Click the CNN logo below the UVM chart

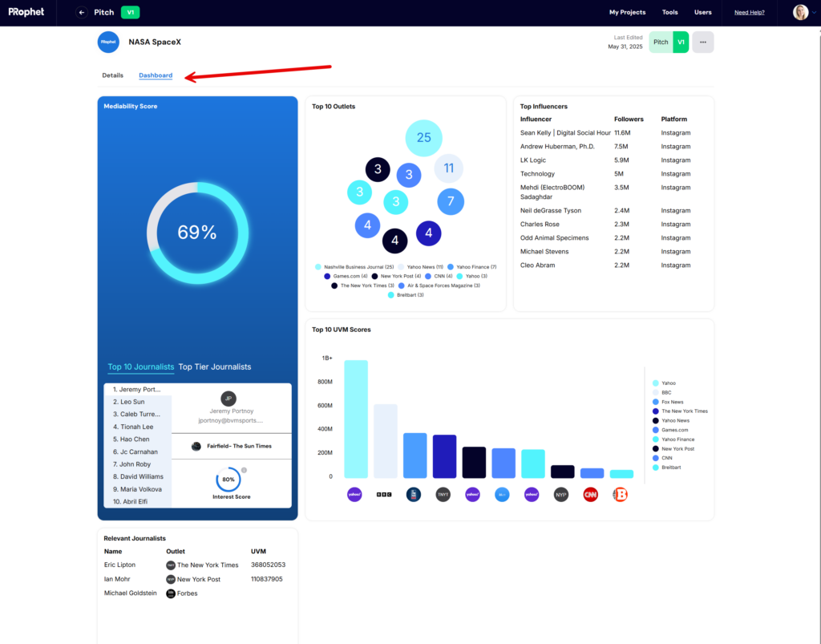(x=591, y=494)
